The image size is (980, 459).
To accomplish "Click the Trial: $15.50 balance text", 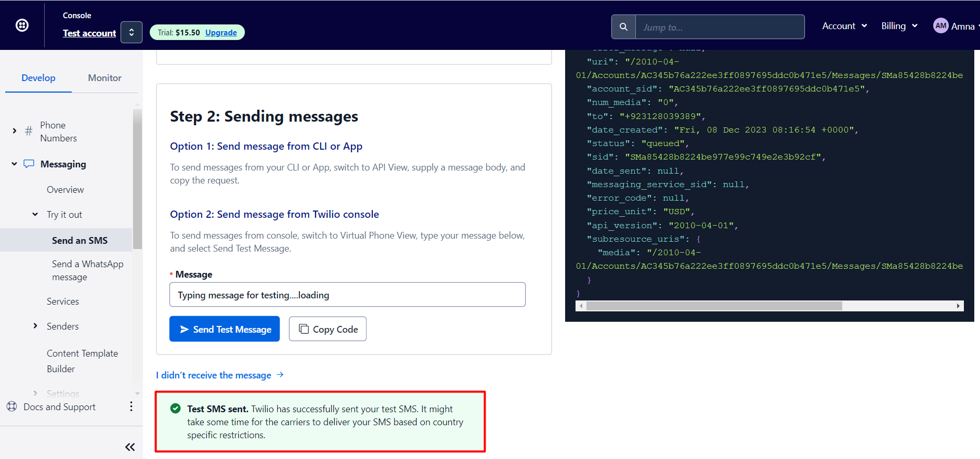I will click(x=179, y=33).
